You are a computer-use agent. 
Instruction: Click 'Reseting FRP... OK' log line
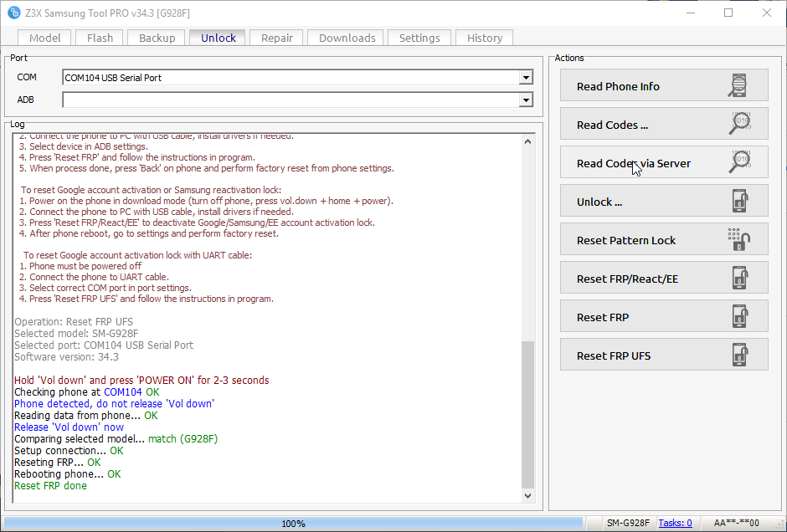(57, 463)
